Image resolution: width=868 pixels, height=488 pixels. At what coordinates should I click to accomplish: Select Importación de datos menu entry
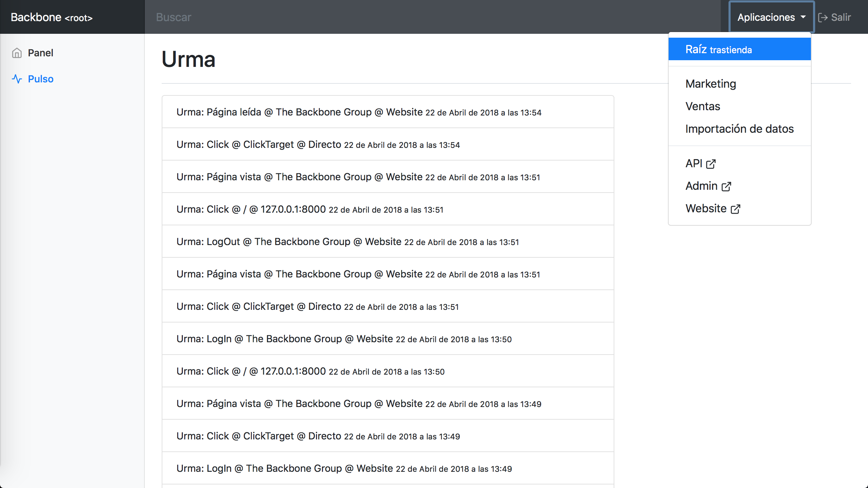739,129
